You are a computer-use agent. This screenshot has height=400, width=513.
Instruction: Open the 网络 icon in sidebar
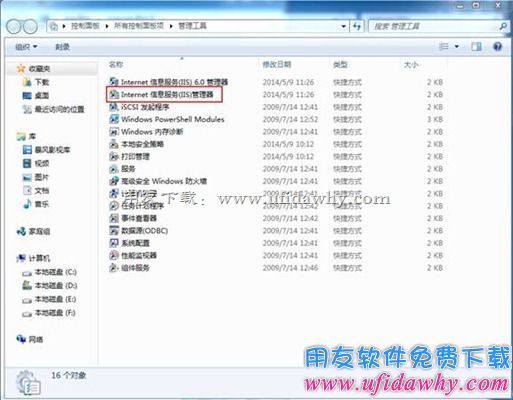coord(21,339)
